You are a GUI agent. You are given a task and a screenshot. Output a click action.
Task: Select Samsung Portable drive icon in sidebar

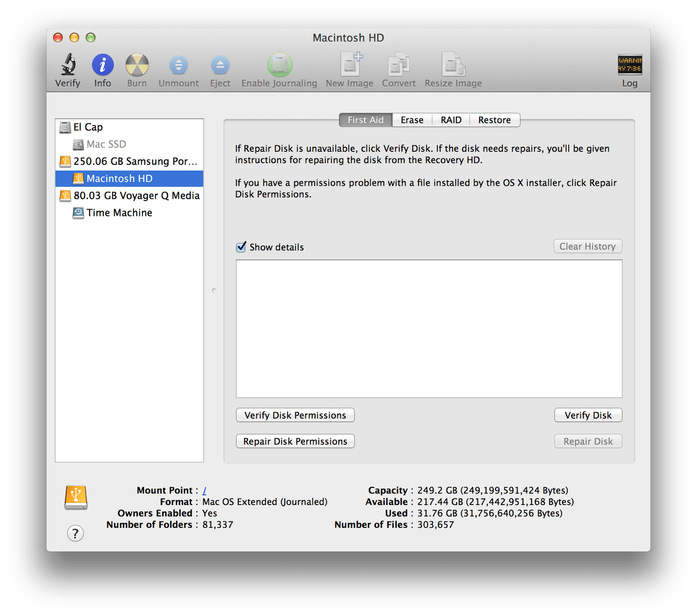(x=65, y=162)
